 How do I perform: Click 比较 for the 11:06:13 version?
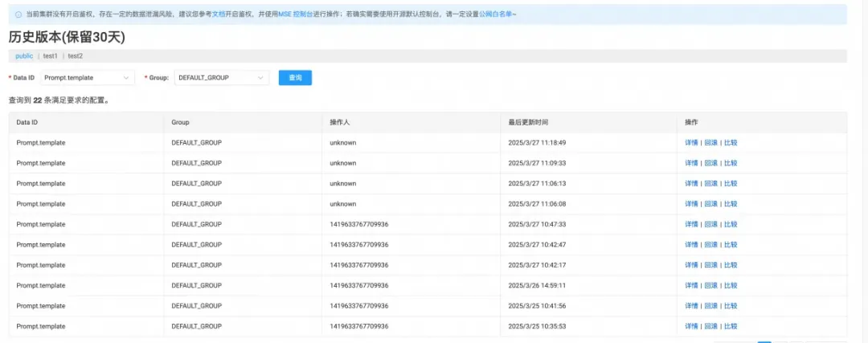click(731, 184)
